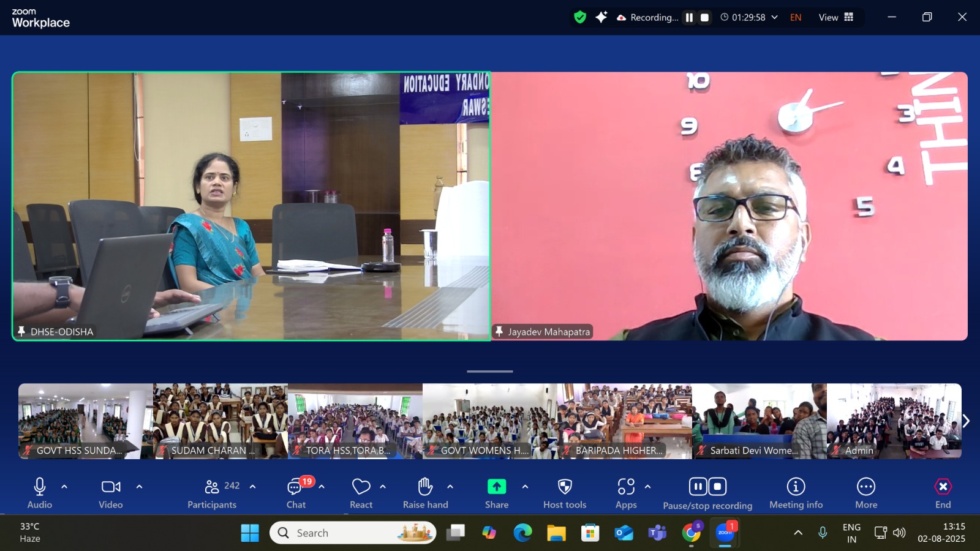Select the BARIPADA HIGHER participant thumbnail
The height and width of the screenshot is (551, 980).
click(625, 421)
